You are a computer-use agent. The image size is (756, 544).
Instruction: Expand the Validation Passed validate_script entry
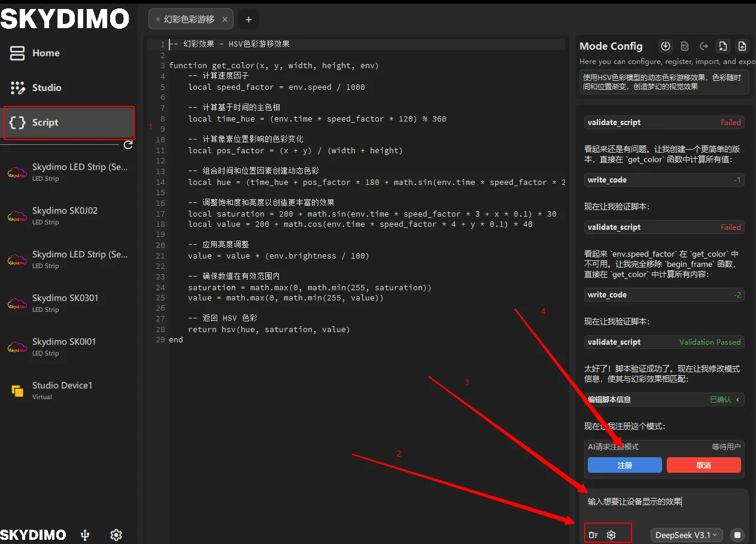coord(664,342)
